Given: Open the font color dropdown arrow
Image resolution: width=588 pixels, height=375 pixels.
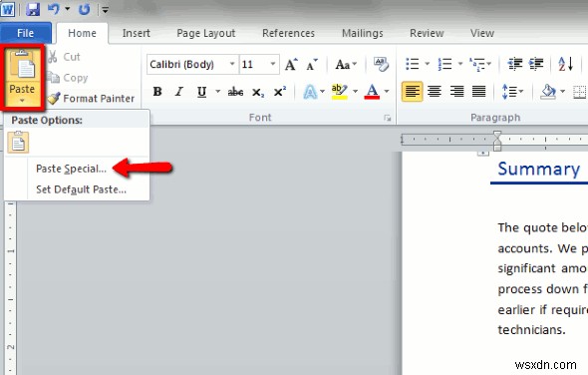Looking at the screenshot, I should click(x=387, y=92).
